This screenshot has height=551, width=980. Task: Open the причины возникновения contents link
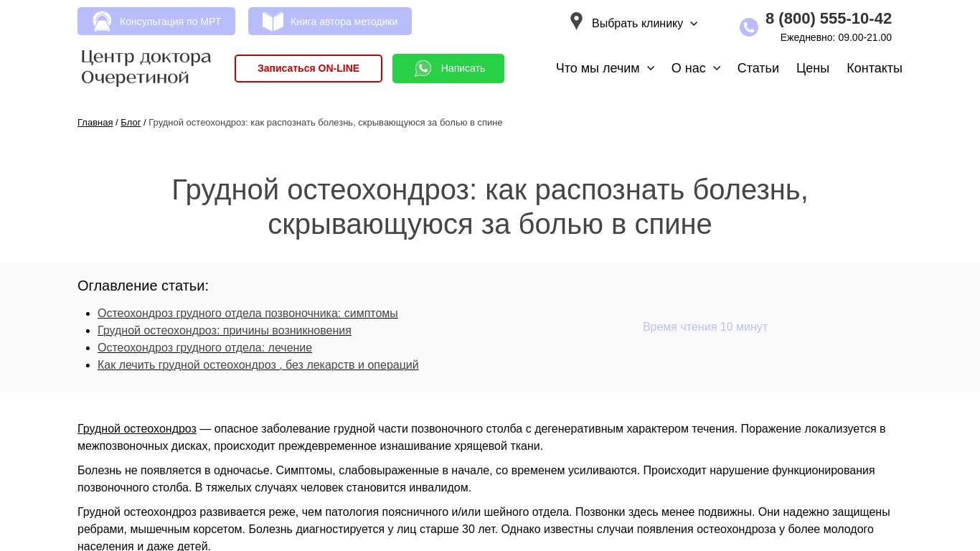(x=224, y=331)
